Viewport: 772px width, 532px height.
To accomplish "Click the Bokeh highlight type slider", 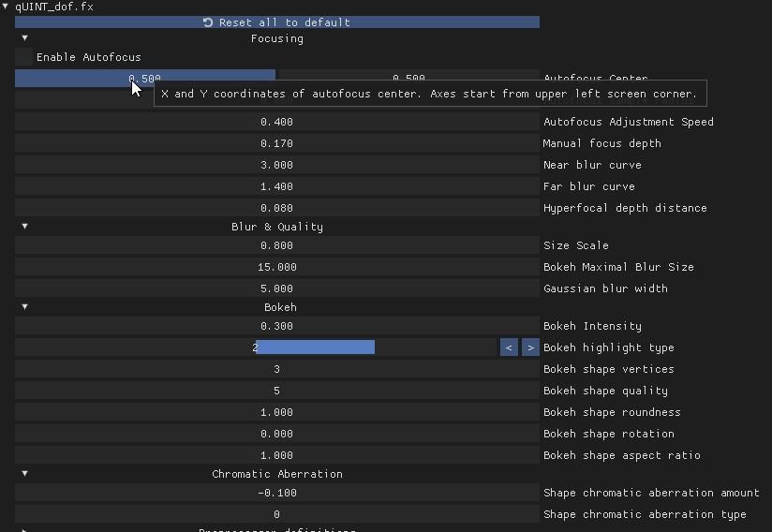I will click(x=255, y=347).
